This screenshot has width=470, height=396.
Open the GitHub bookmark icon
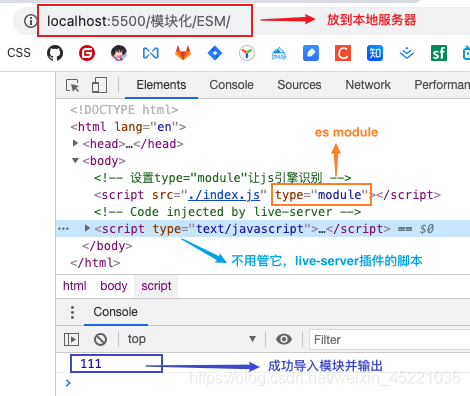[55, 53]
